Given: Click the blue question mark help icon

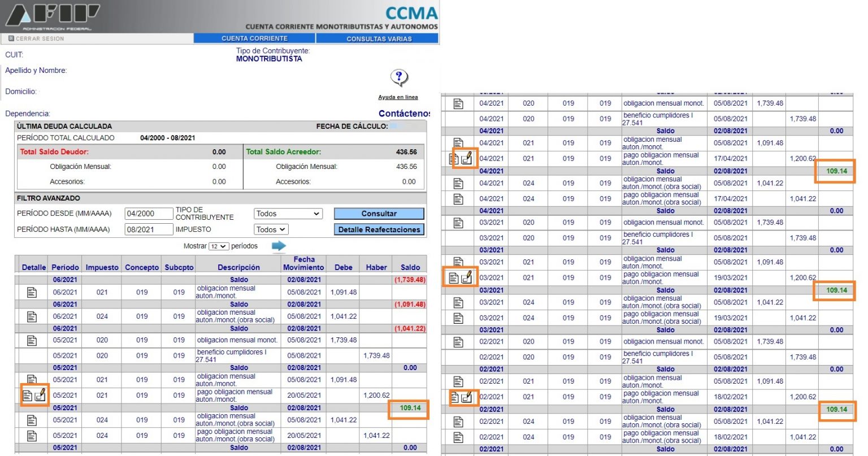Looking at the screenshot, I should point(399,77).
